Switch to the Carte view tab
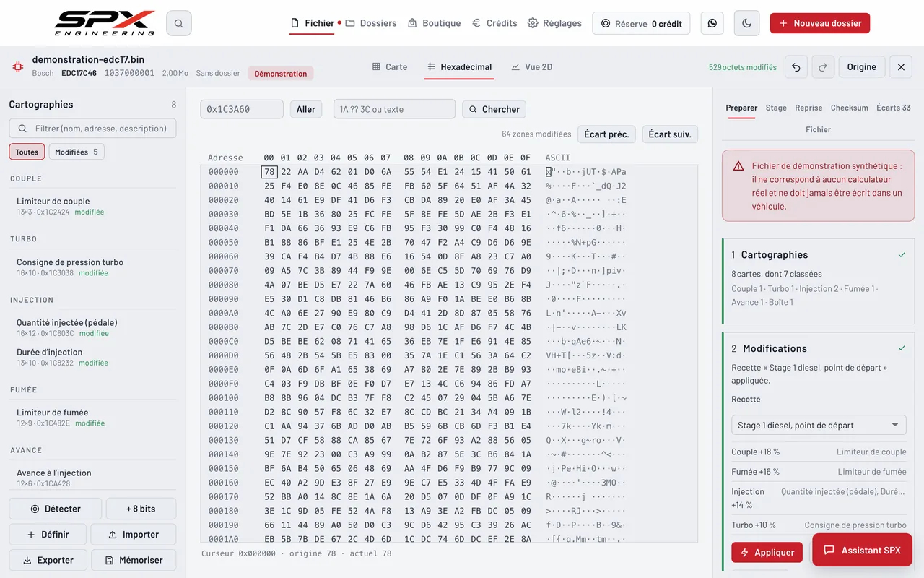This screenshot has height=578, width=924. coord(390,67)
